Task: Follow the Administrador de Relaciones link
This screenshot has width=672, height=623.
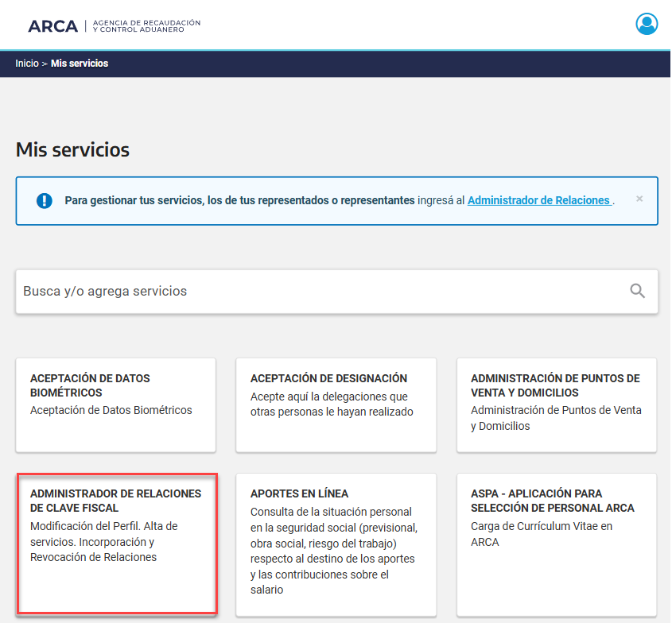Action: [x=539, y=201]
